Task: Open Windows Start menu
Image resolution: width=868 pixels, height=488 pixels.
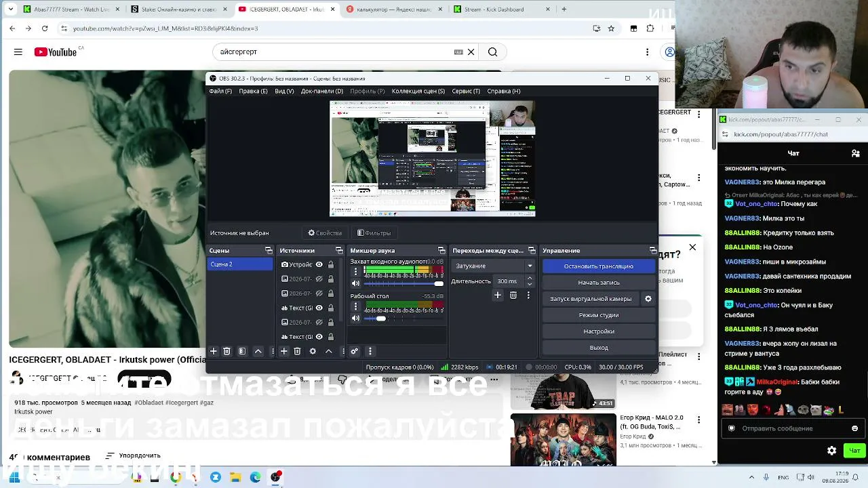Action: [x=14, y=477]
